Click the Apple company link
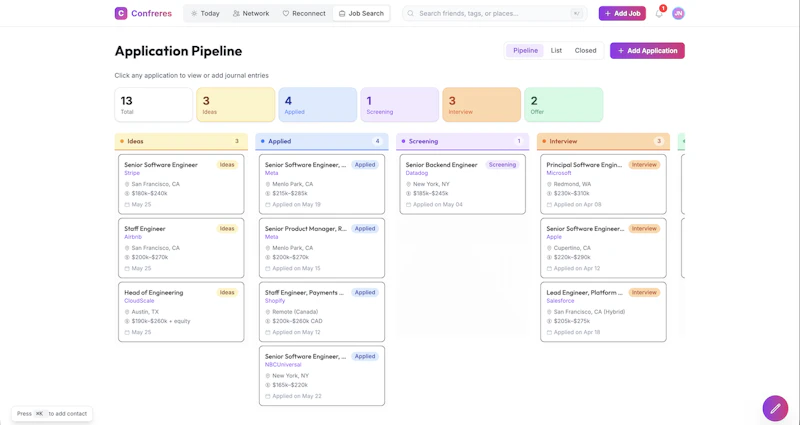 (554, 237)
